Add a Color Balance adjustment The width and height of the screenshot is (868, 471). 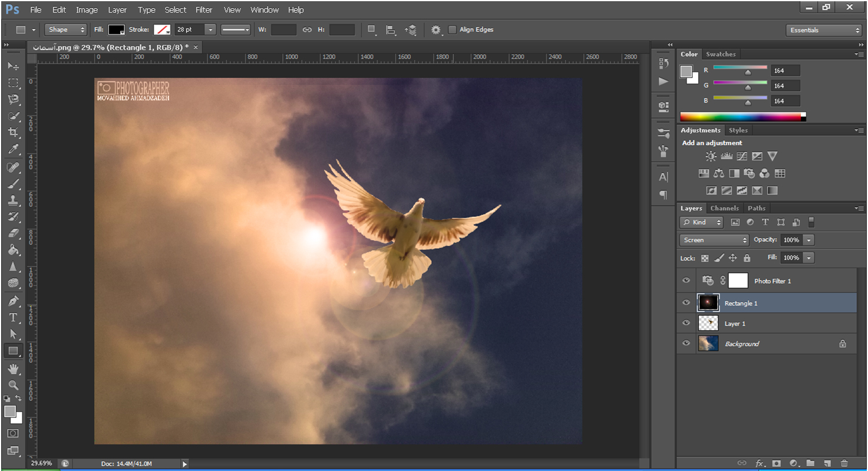[719, 173]
